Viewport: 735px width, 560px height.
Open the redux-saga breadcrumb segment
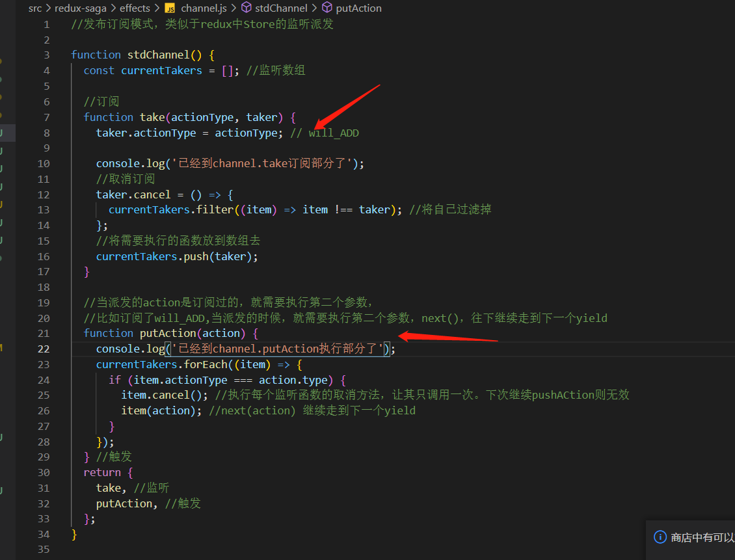coord(81,8)
